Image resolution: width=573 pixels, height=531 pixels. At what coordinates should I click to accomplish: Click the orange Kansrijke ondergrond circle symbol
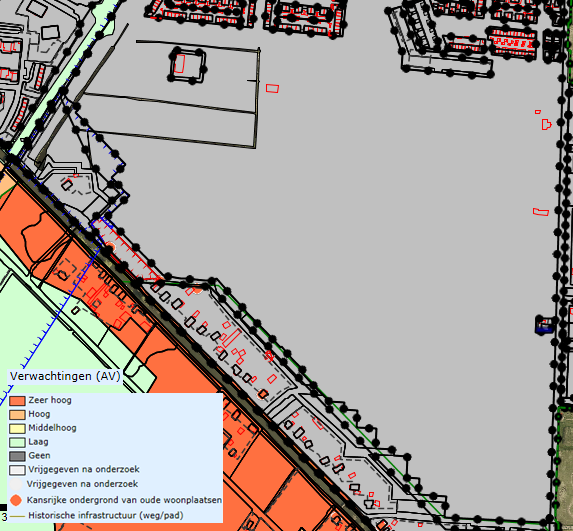coord(16,500)
